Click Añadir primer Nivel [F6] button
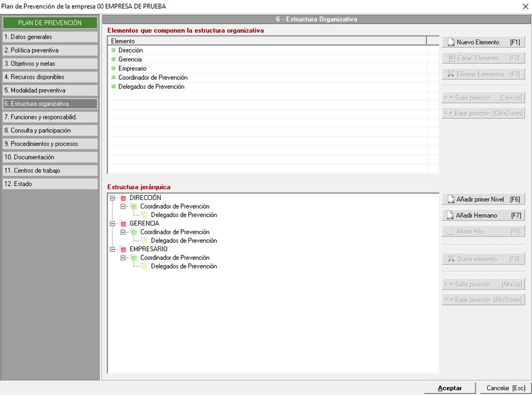This screenshot has height=395, width=532. 483,199
